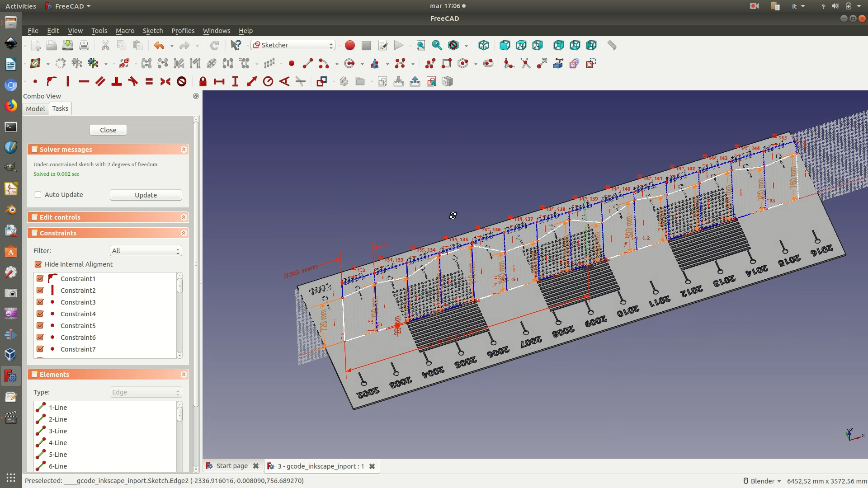
Task: Select the create point tool
Action: (292, 64)
